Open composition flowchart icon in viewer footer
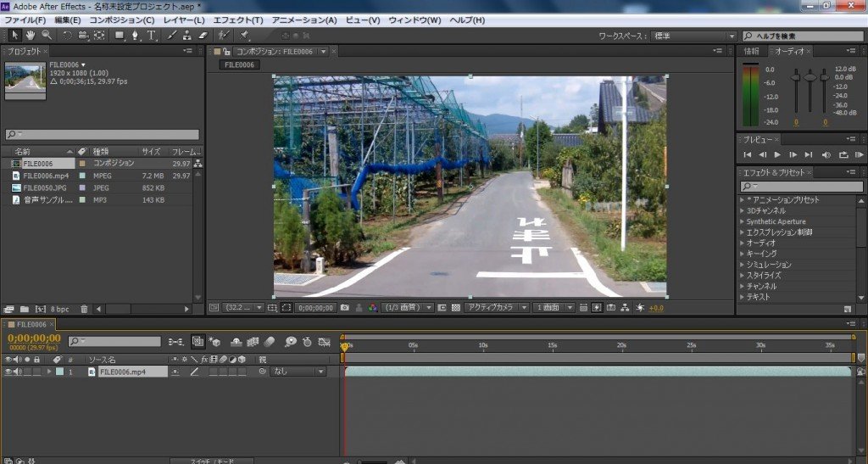 [625, 307]
